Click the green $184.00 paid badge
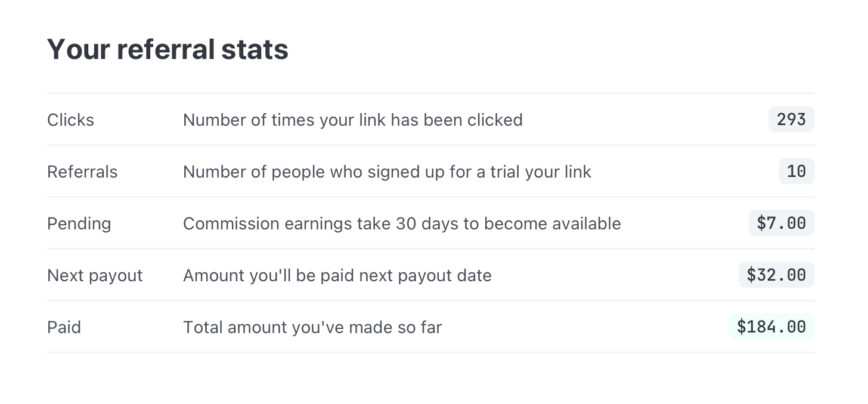The width and height of the screenshot is (868, 404). pos(771,327)
